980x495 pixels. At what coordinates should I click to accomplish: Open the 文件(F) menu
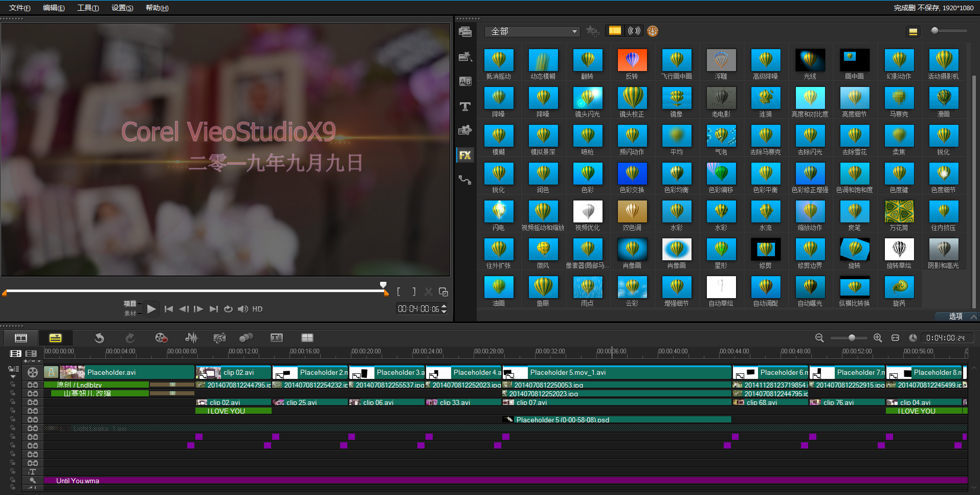pos(20,8)
